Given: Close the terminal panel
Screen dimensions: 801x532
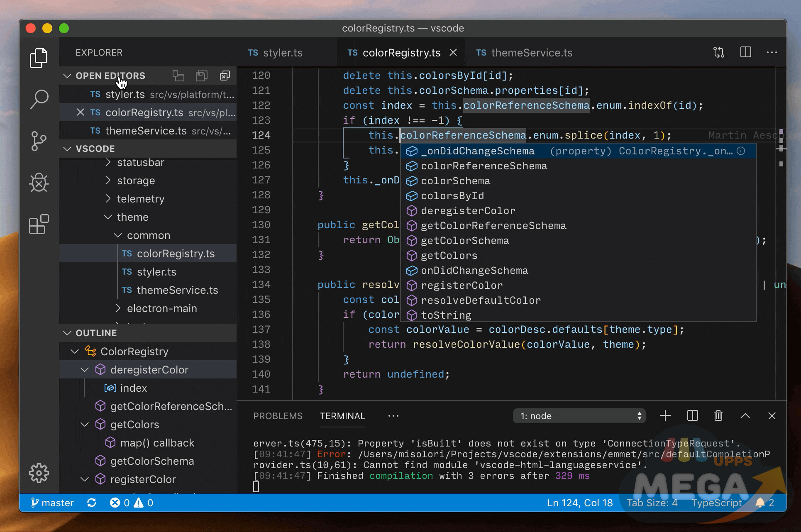Looking at the screenshot, I should (x=772, y=416).
